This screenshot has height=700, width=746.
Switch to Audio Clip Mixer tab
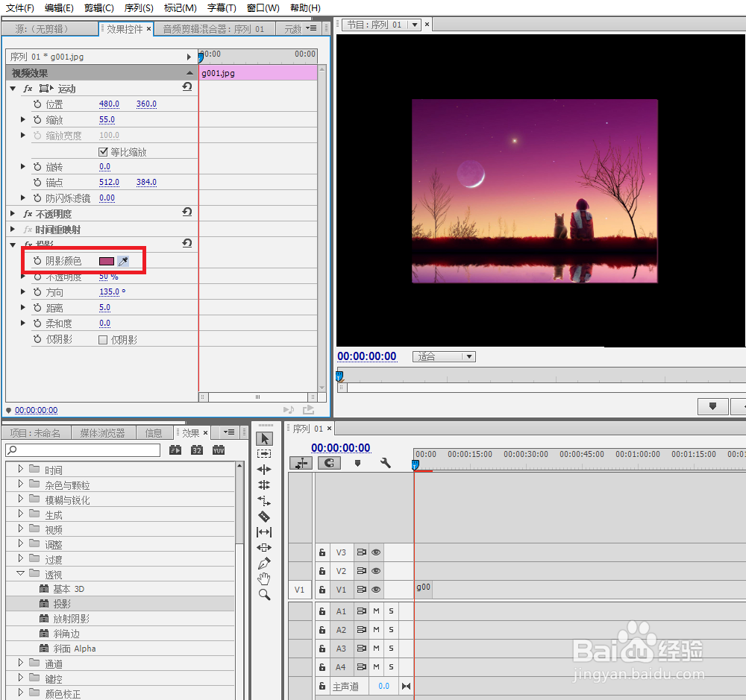pyautogui.click(x=213, y=29)
